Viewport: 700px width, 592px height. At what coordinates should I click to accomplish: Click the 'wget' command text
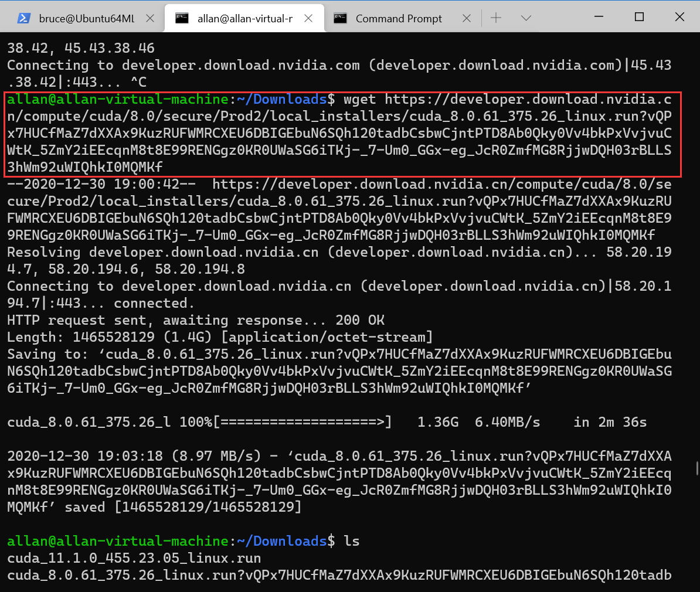[359, 99]
